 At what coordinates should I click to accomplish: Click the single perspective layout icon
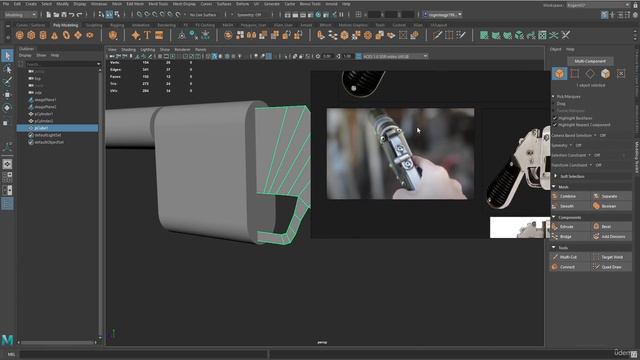[7, 164]
